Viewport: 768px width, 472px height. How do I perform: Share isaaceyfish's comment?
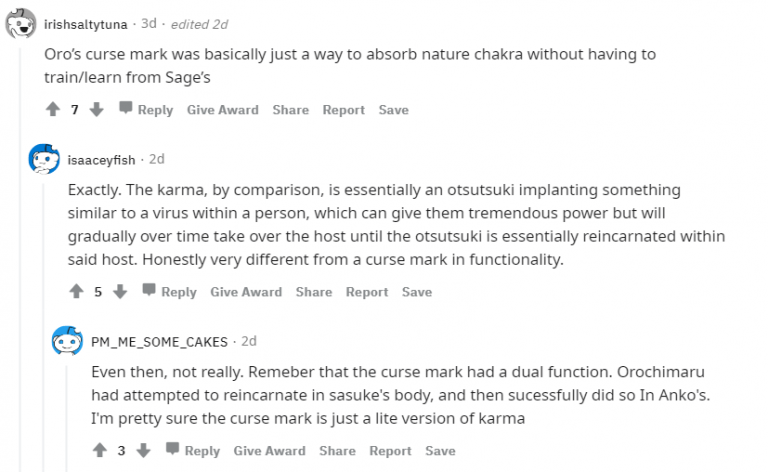[x=313, y=292]
